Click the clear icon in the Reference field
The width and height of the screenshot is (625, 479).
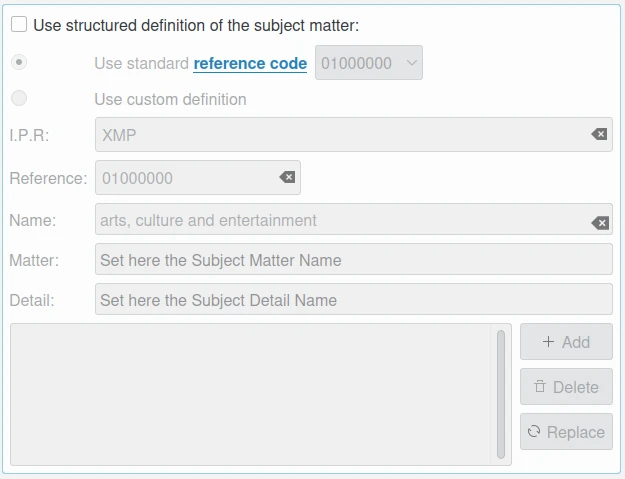click(x=287, y=177)
